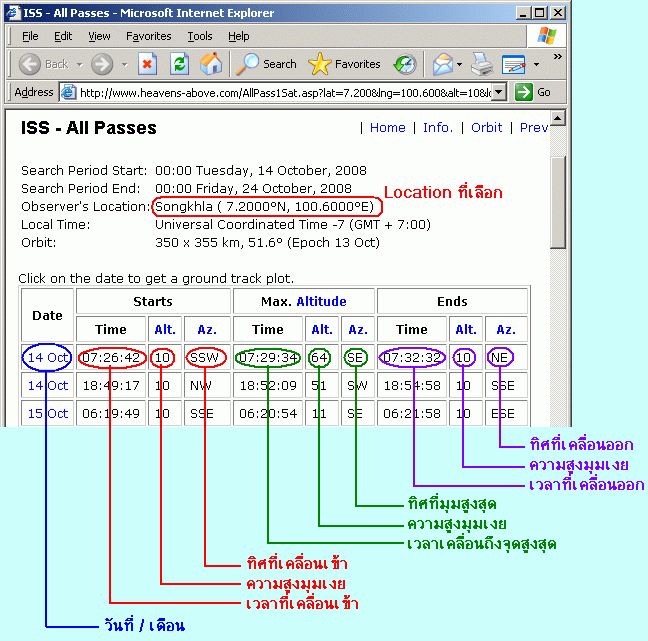Open the Favorites menu
648x641 pixels.
(148, 36)
